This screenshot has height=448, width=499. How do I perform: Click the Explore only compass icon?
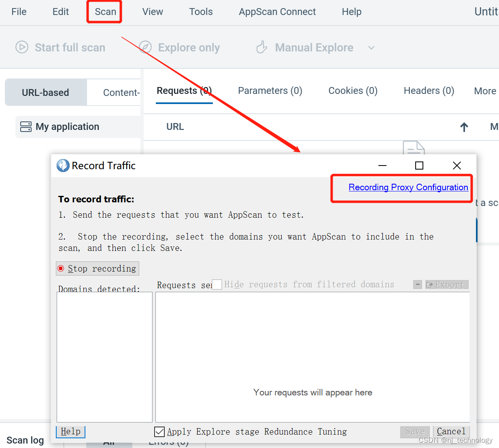click(x=145, y=47)
